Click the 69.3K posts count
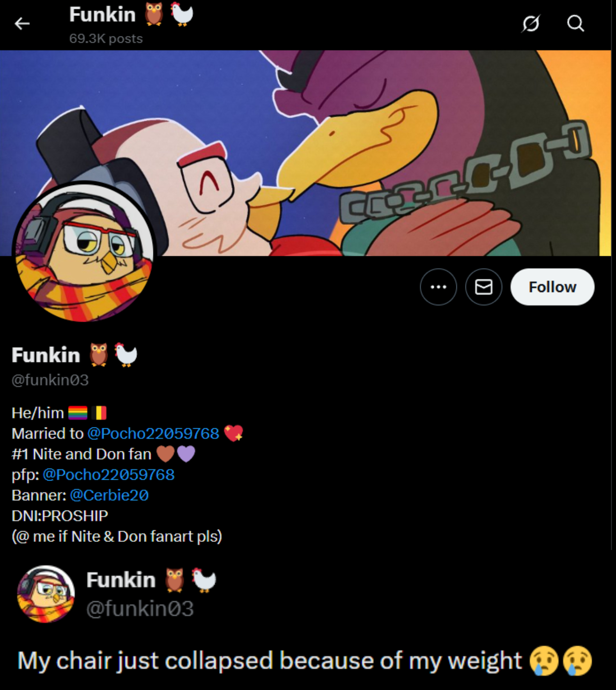This screenshot has height=690, width=616. click(106, 39)
